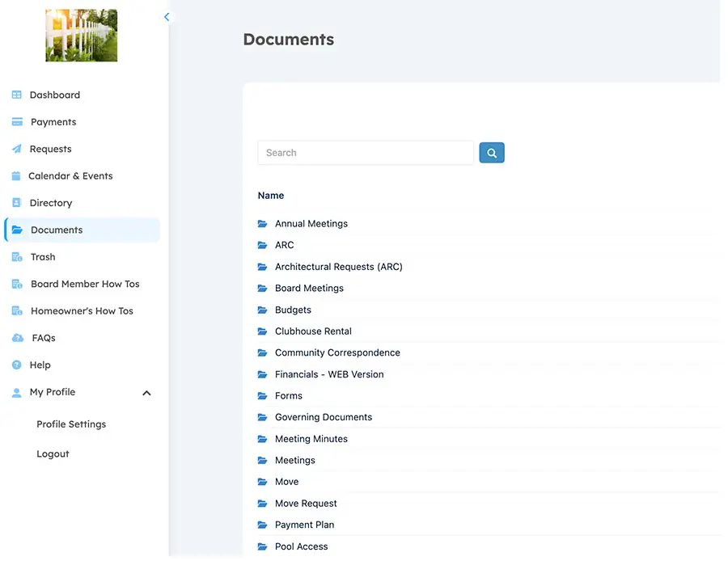Open Profile Settings

[x=71, y=424]
